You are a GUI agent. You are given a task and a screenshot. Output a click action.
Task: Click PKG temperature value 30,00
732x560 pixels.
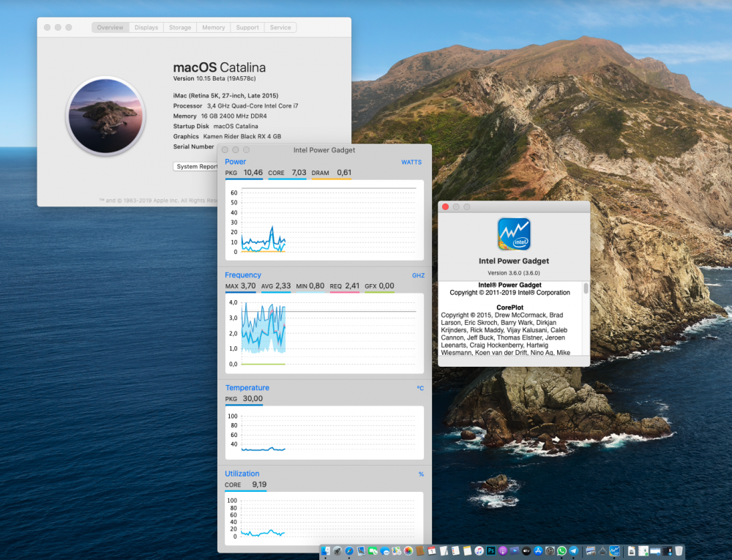click(253, 398)
